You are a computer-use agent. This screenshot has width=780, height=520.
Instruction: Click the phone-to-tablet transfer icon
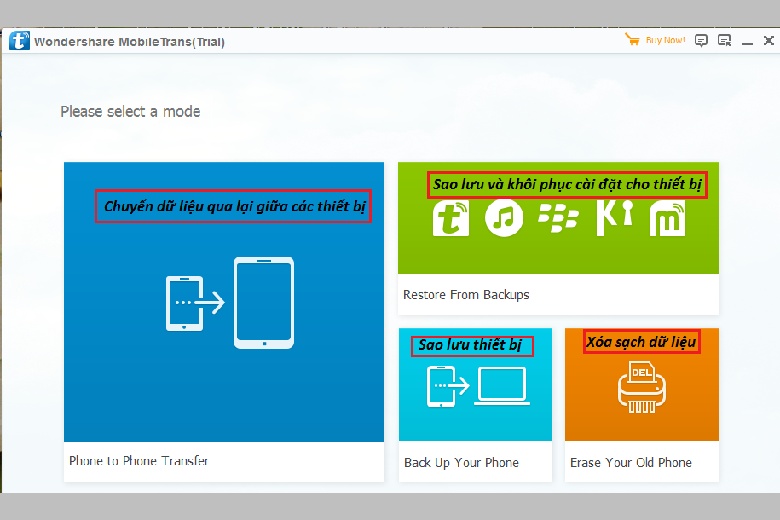(x=230, y=303)
